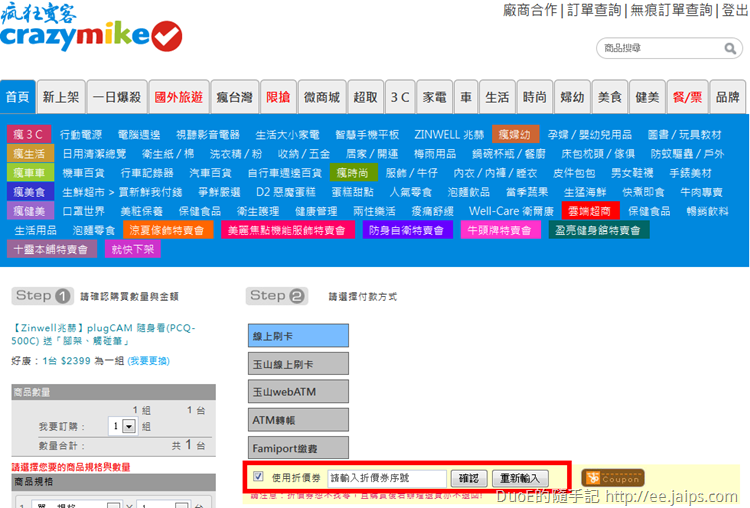Viewport: 750px width, 508px height.
Task: Open Well-Care 衛爾康 link
Action: pyautogui.click(x=511, y=211)
